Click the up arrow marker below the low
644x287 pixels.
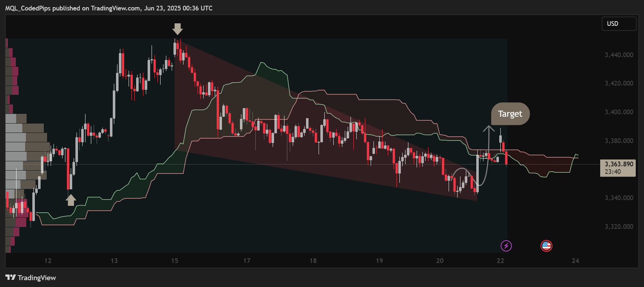(71, 200)
